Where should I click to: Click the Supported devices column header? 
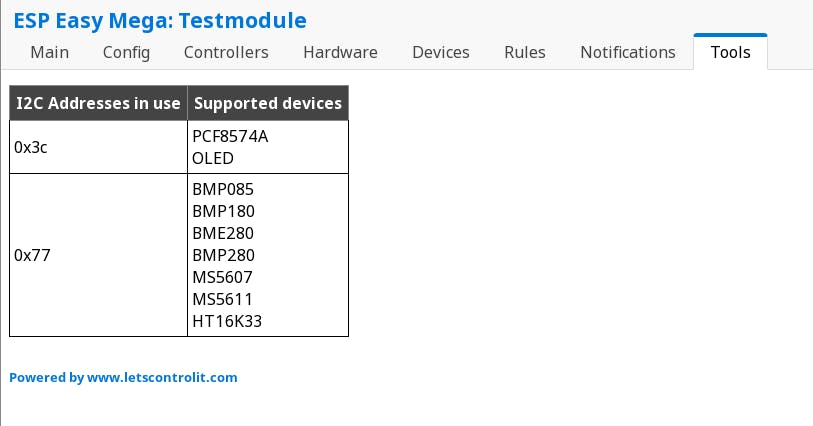click(x=268, y=103)
